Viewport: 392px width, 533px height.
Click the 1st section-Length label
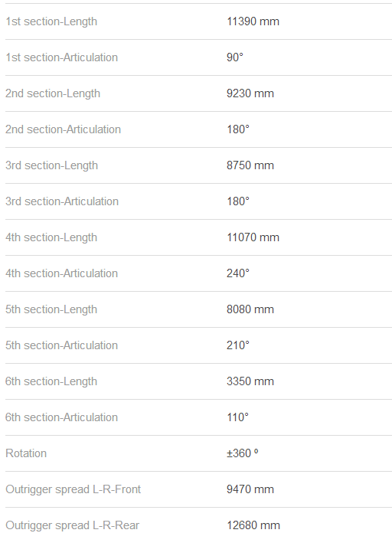click(51, 21)
